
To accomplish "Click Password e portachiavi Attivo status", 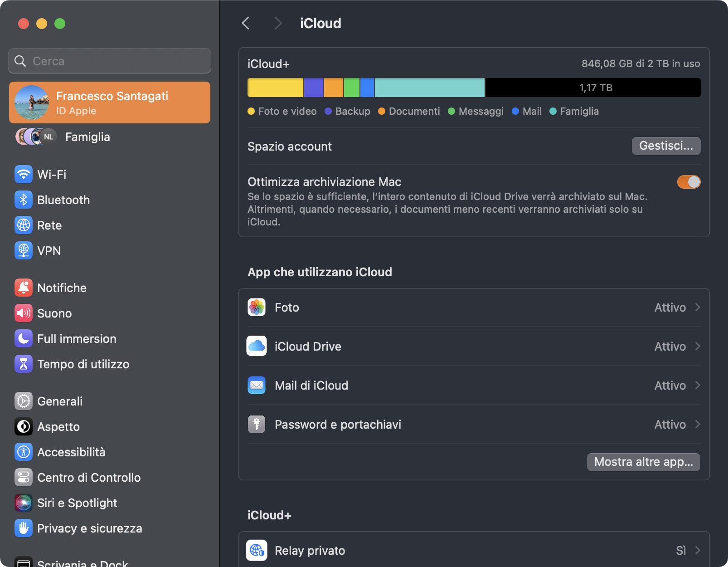I will coord(670,424).
